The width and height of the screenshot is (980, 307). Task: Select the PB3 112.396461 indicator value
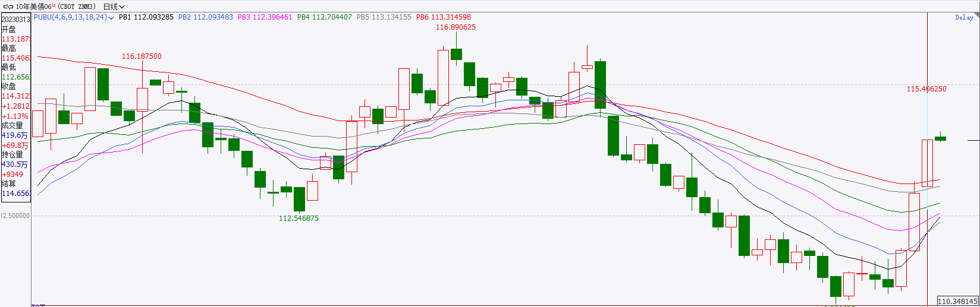pyautogui.click(x=265, y=17)
